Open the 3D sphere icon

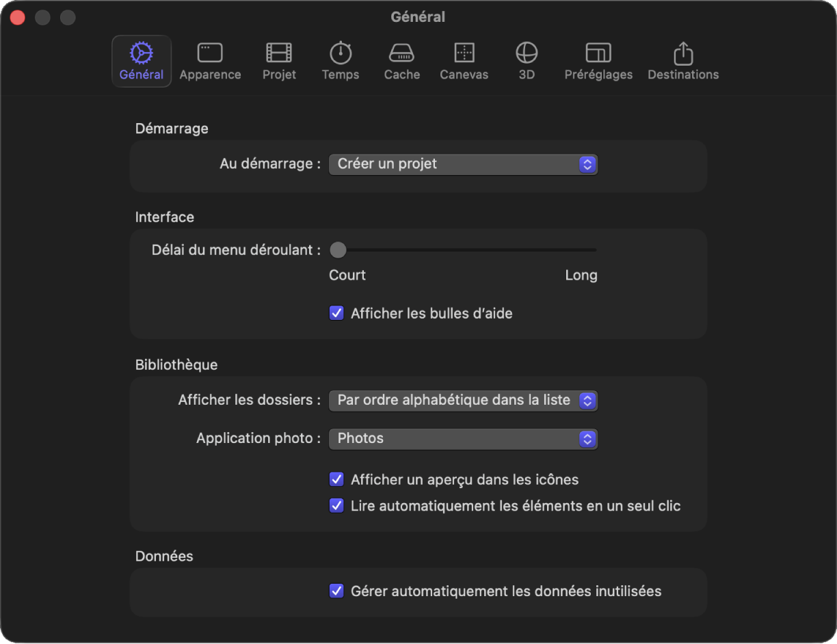pyautogui.click(x=527, y=53)
